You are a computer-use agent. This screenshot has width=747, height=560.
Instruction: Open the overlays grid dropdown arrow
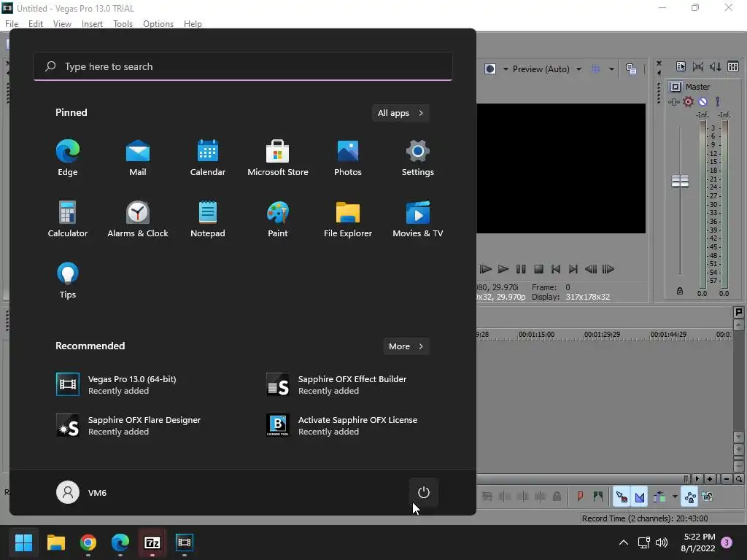click(611, 69)
